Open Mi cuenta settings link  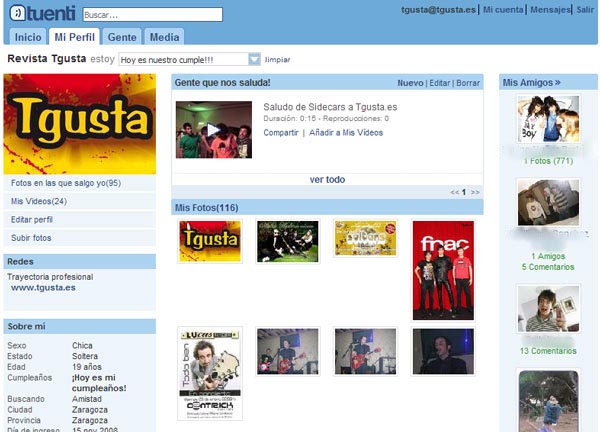(502, 9)
